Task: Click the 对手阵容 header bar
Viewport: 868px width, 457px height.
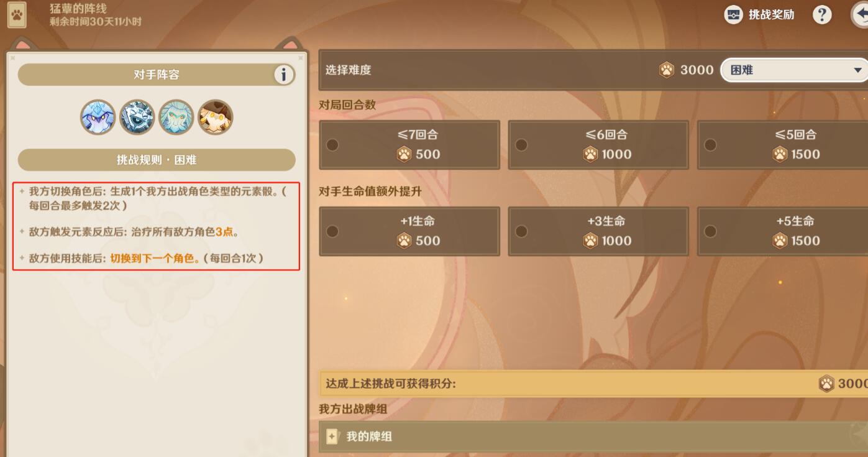Action: tap(157, 75)
